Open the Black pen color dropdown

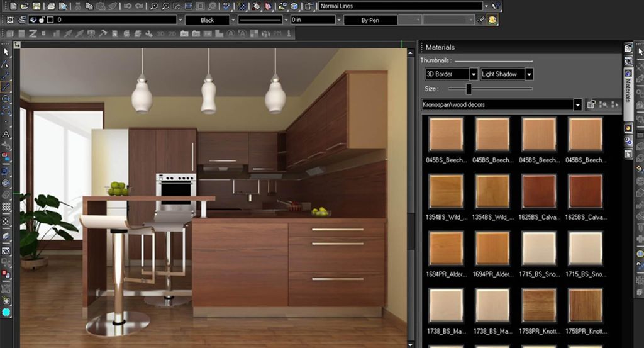[x=233, y=20]
